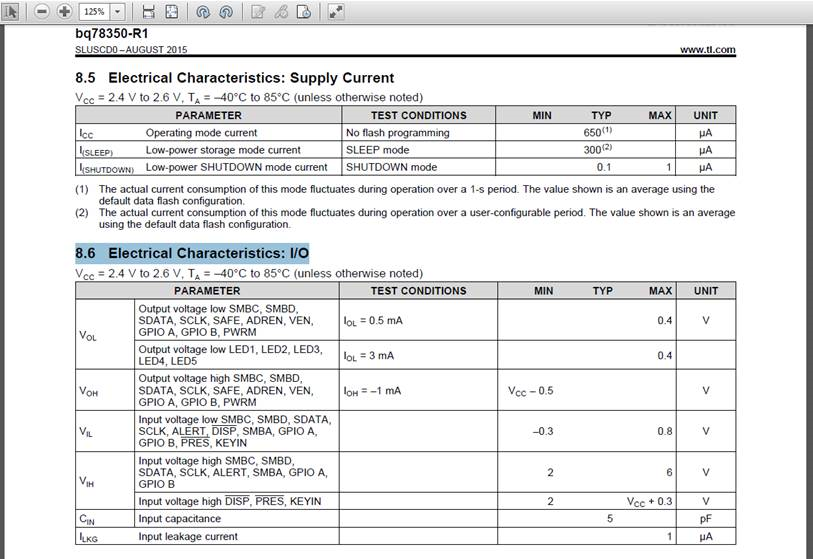Image resolution: width=813 pixels, height=559 pixels.
Task: Select 'Input capacitance' parameter row
Action: click(179, 519)
